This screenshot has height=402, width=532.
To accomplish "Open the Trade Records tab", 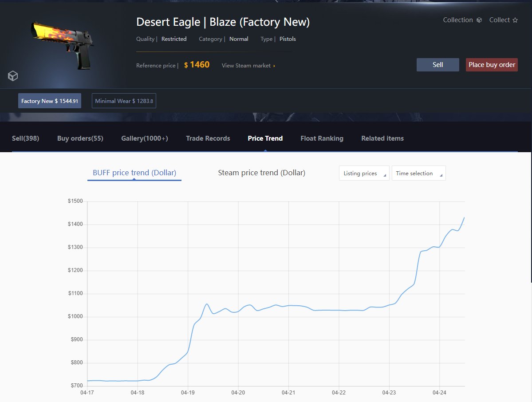I will pyautogui.click(x=208, y=138).
